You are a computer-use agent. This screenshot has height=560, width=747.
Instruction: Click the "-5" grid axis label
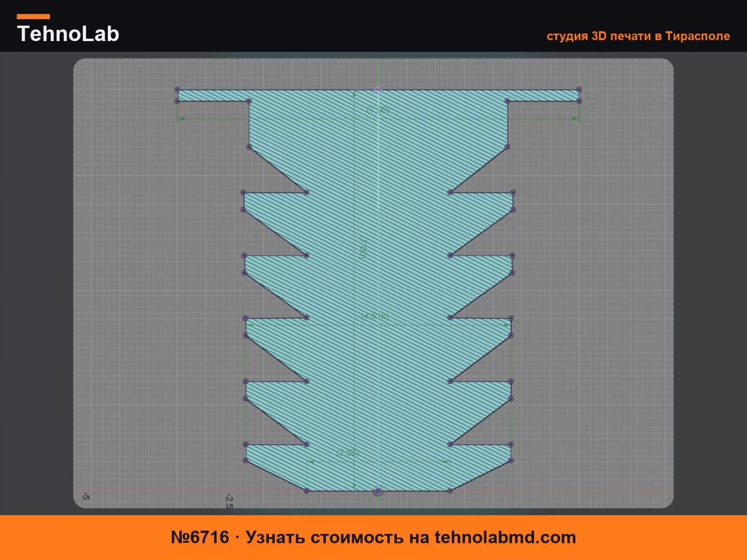point(86,497)
